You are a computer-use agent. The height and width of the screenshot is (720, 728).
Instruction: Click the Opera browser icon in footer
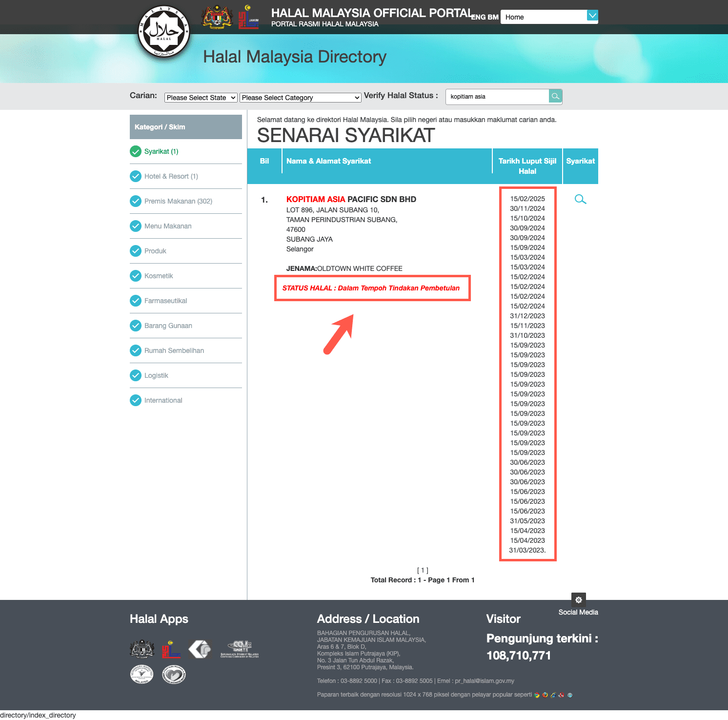pyautogui.click(x=561, y=695)
